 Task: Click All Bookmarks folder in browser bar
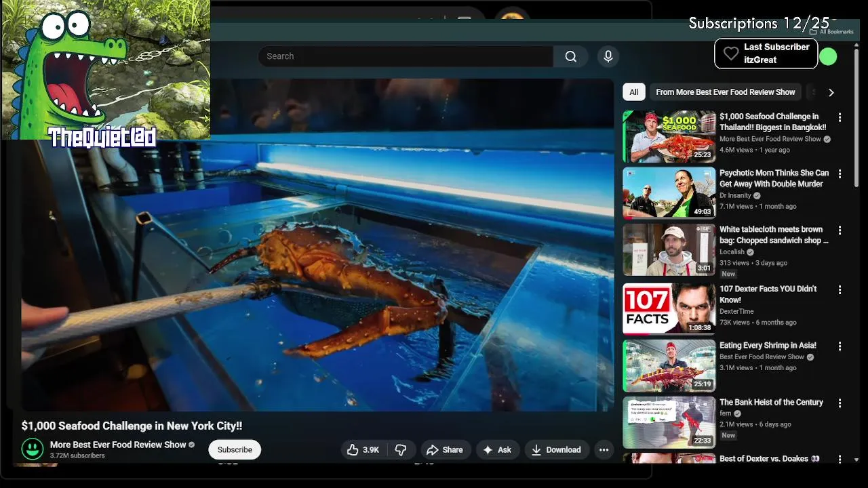[x=831, y=32]
